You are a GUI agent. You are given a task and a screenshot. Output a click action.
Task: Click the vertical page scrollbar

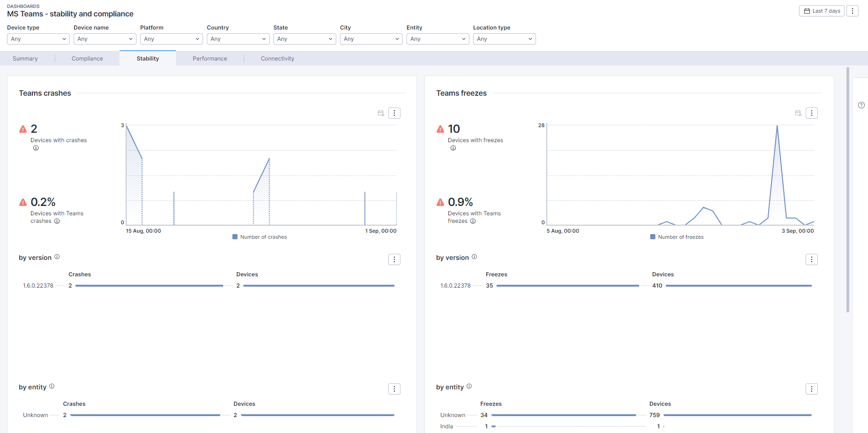click(848, 190)
